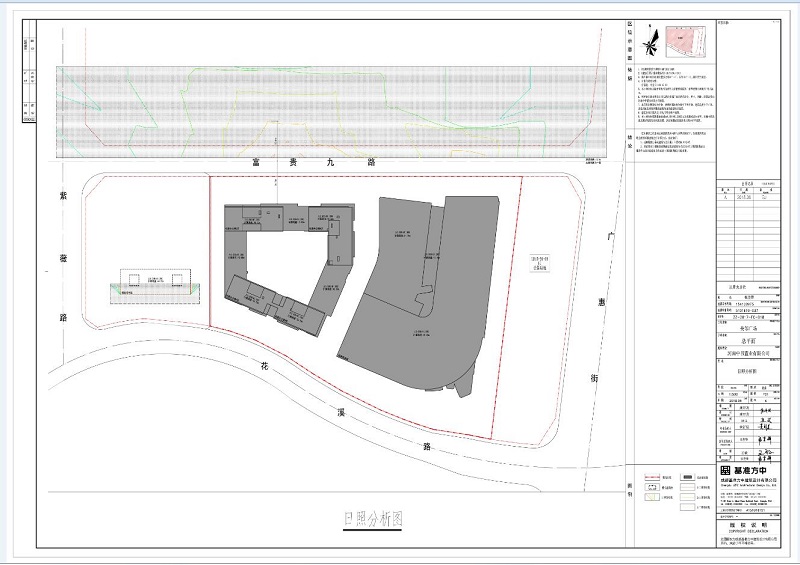
Task: Select the dark gray filled legend swatch
Action: 688,478
